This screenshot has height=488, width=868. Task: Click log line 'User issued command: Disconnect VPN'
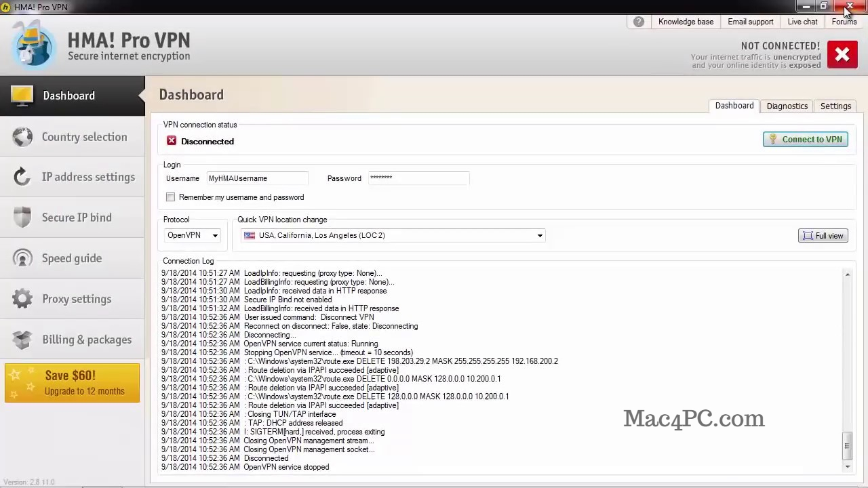click(267, 317)
